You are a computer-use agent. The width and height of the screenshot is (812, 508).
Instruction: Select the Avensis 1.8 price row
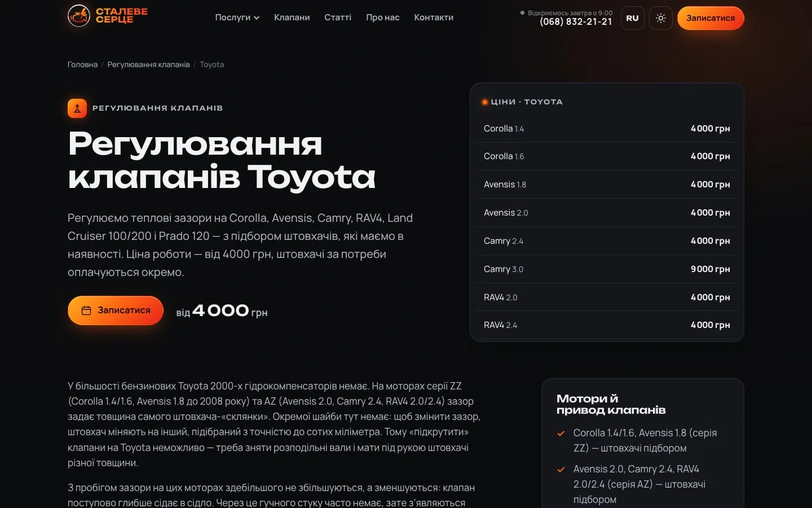coord(607,185)
